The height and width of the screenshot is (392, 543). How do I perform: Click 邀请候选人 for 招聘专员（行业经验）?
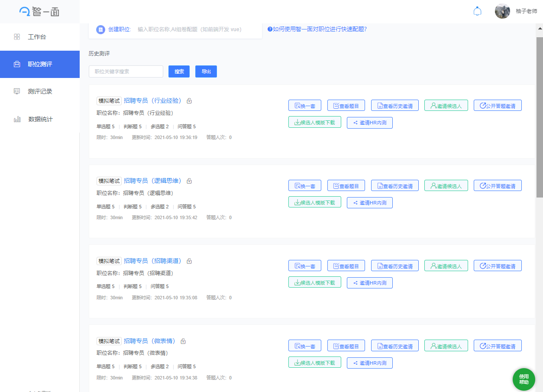point(446,106)
